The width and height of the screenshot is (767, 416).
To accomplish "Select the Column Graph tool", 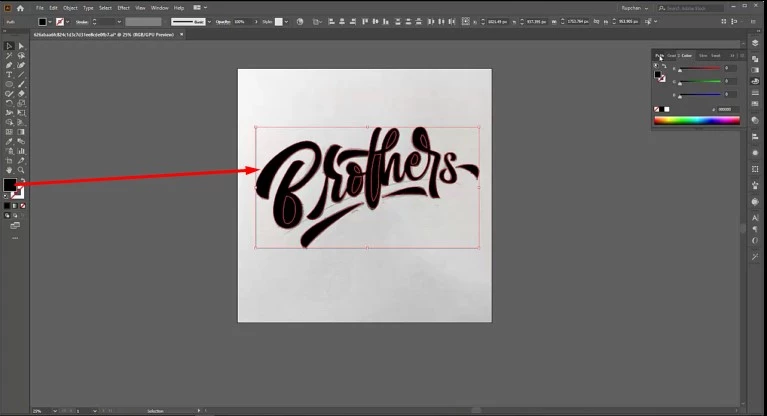I will pos(21,151).
